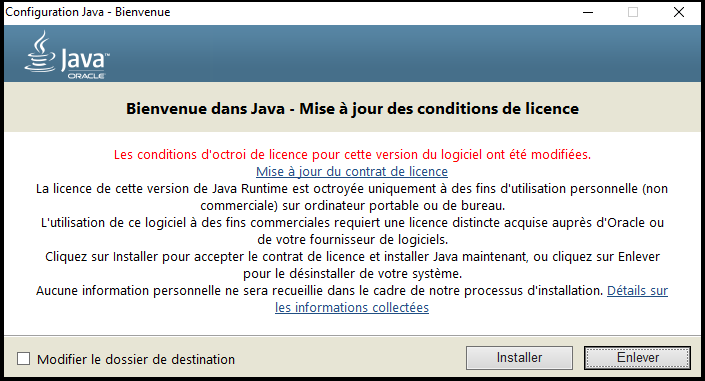The width and height of the screenshot is (705, 381).
Task: Click the ORACLE wordmark under the Java logo
Action: tap(86, 76)
